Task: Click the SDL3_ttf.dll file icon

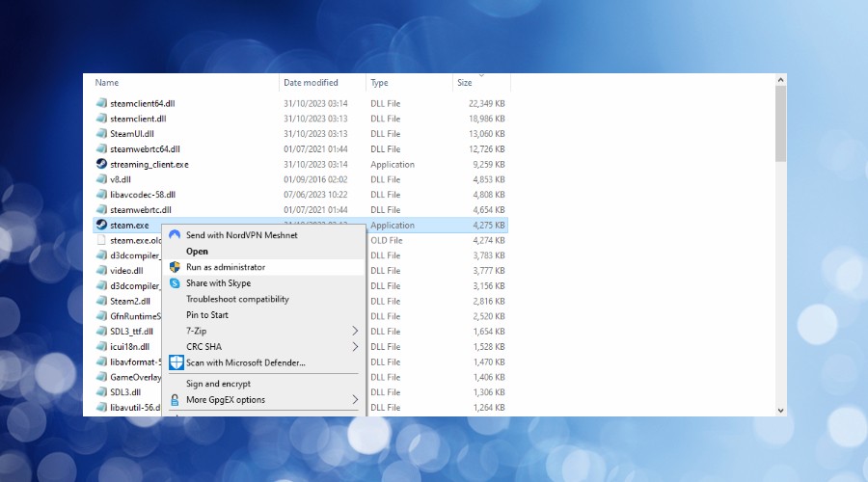Action: pyautogui.click(x=101, y=332)
